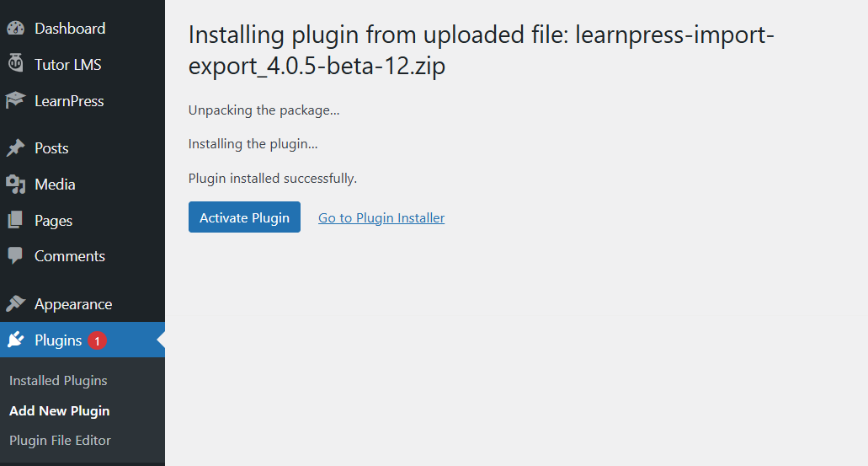Click the red Plugins update badge
This screenshot has width=868, height=466.
pyautogui.click(x=97, y=340)
